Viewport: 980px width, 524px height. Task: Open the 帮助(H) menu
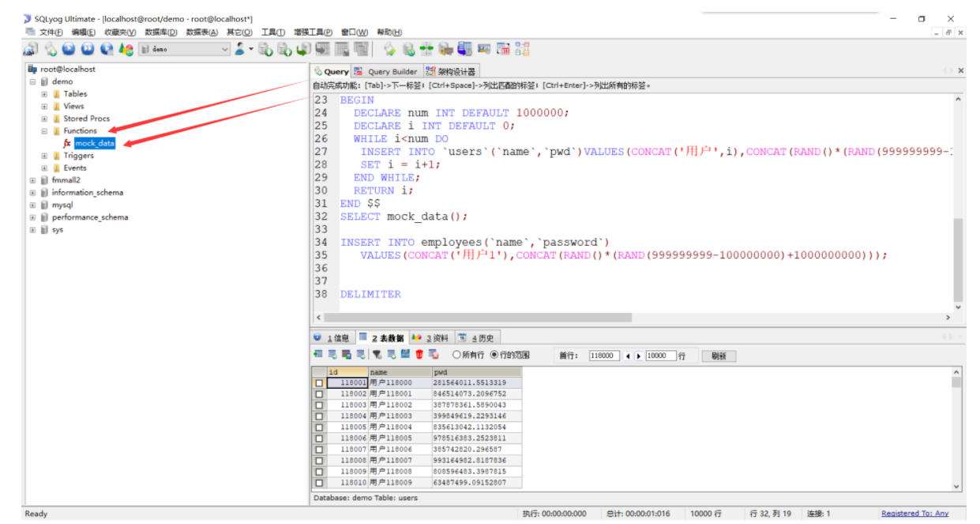389,32
